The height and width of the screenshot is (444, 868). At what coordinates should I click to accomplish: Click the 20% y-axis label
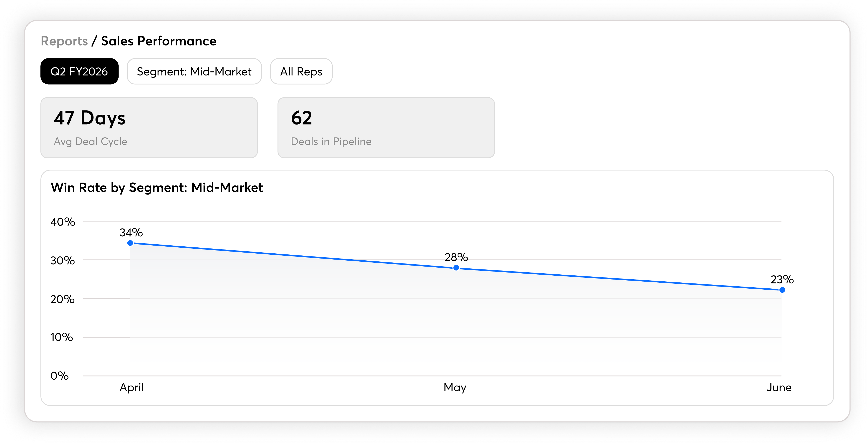(x=62, y=299)
